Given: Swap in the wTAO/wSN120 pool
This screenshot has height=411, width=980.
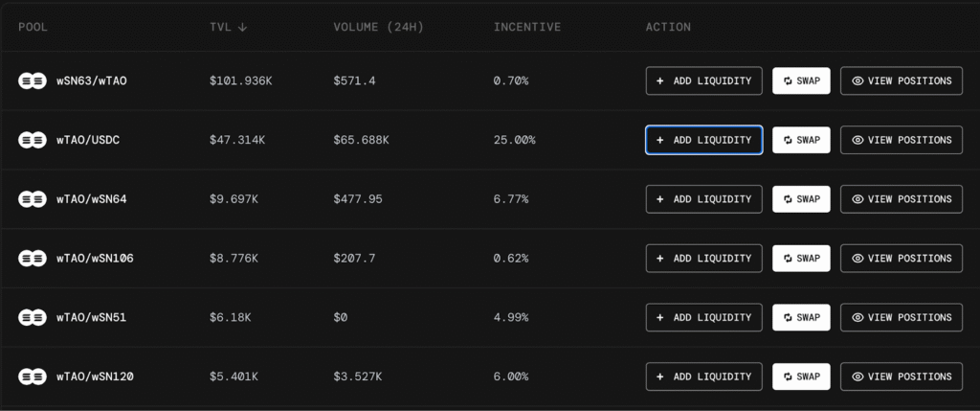Looking at the screenshot, I should [801, 377].
